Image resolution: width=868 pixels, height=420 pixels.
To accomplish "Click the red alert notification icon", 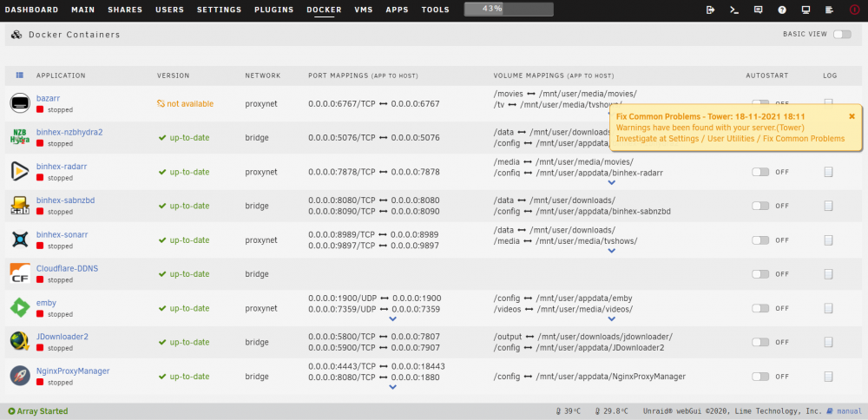I will 854,10.
